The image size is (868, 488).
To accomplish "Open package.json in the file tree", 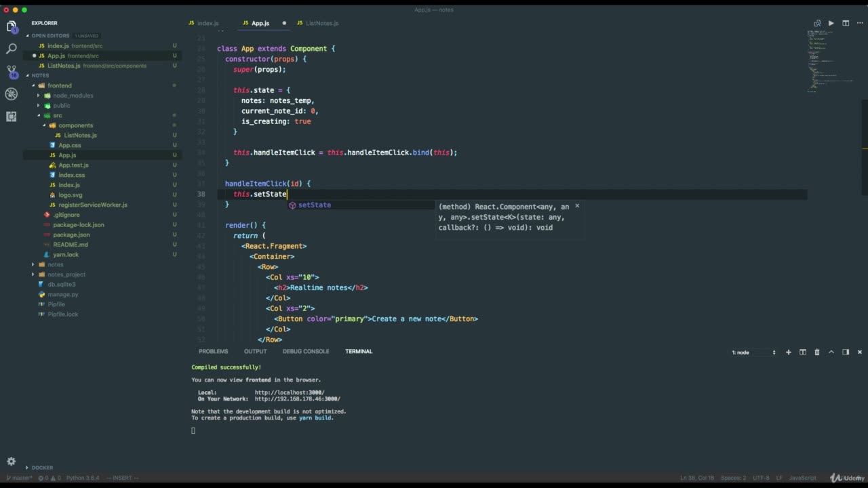I will point(71,235).
